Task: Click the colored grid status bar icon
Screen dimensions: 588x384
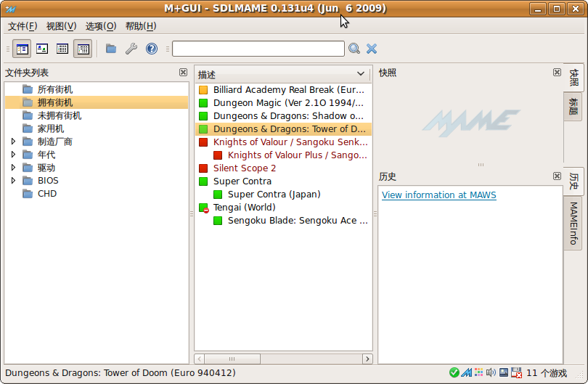Action: pos(478,372)
